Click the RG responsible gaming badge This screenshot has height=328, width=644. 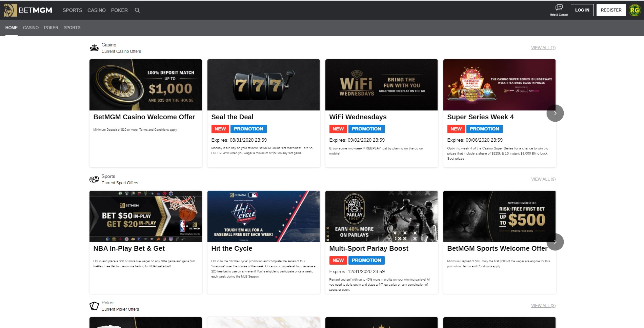click(635, 10)
